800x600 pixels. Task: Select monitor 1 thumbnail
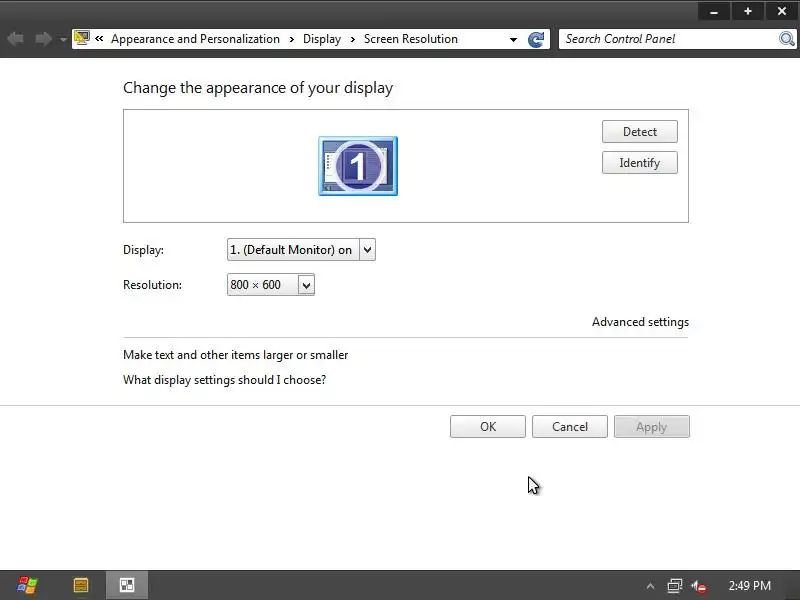(358, 166)
